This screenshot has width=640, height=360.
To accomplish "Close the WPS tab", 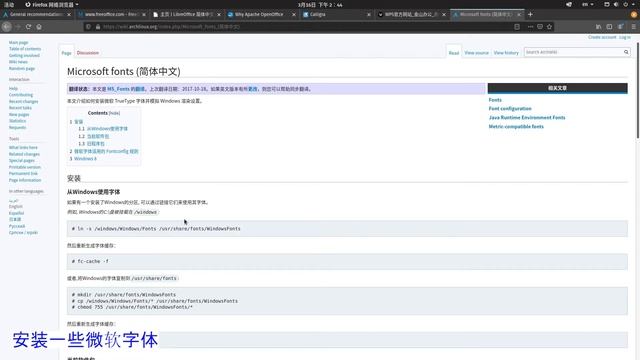I will (444, 14).
